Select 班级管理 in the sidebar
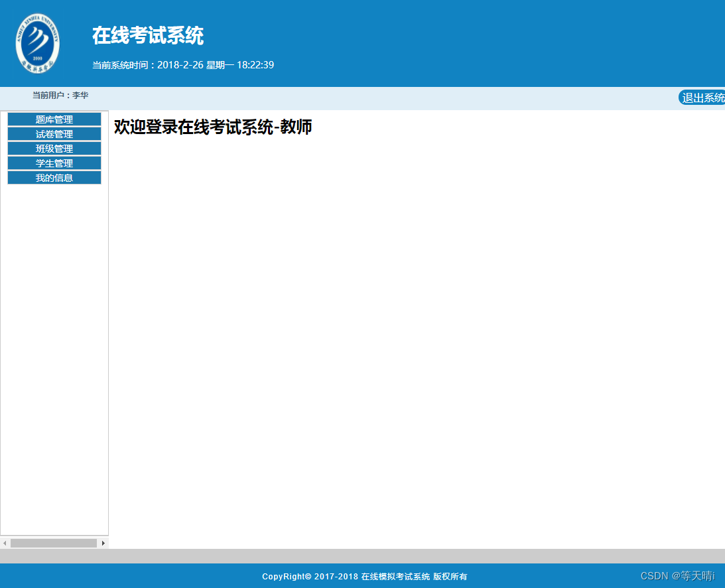Viewport: 725px width, 588px height. tap(54, 148)
